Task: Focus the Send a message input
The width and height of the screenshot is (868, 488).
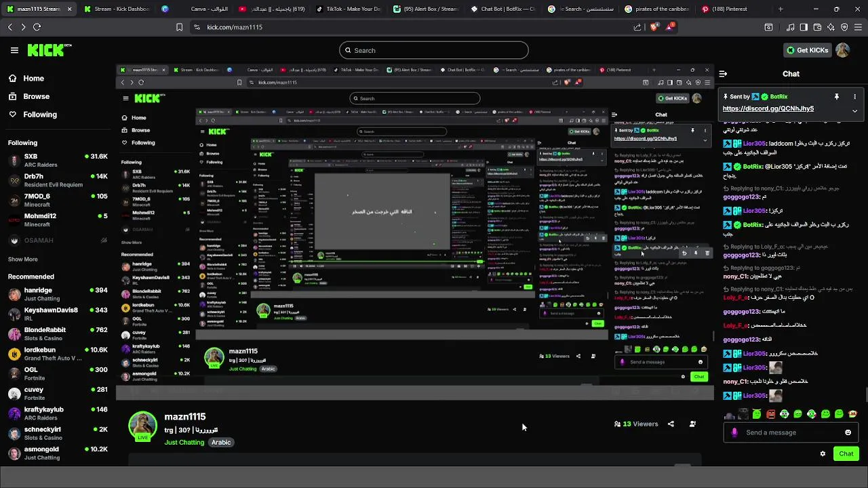Action: [790, 432]
